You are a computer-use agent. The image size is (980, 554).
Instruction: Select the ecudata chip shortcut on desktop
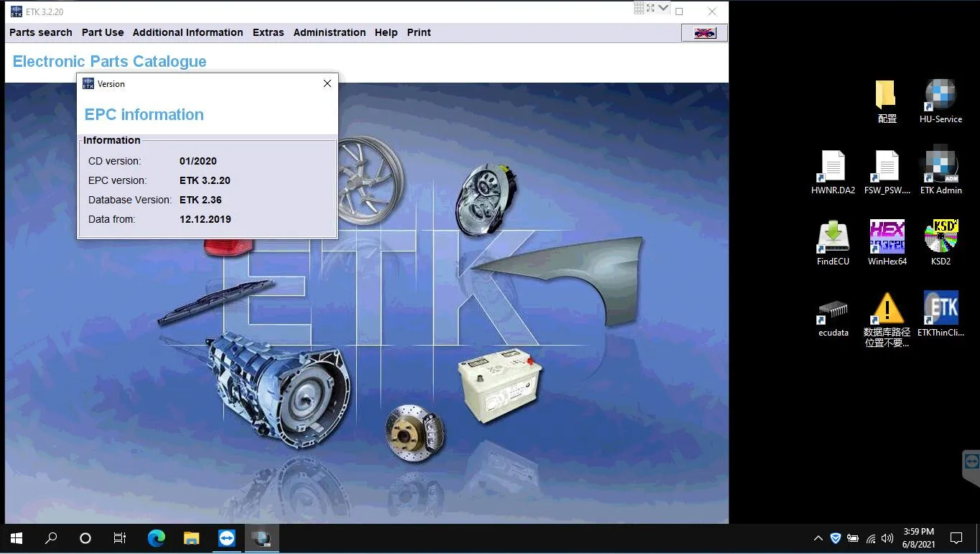coord(833,318)
